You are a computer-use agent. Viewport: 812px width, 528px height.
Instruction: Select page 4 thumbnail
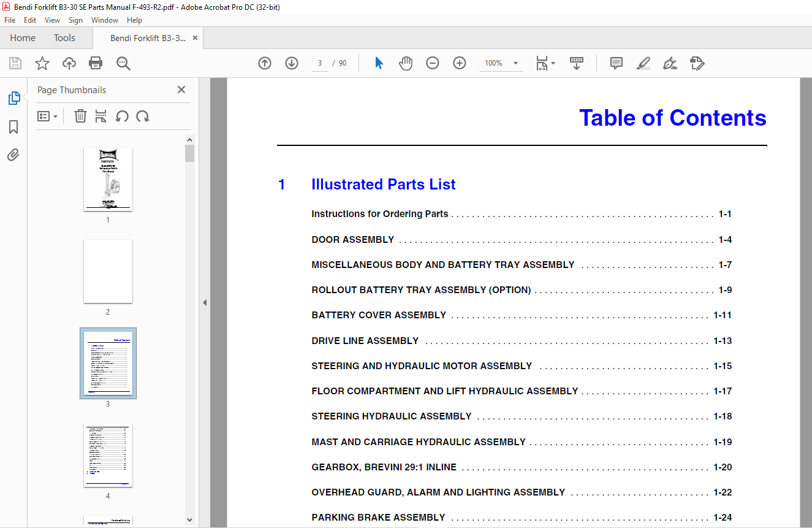(108, 456)
